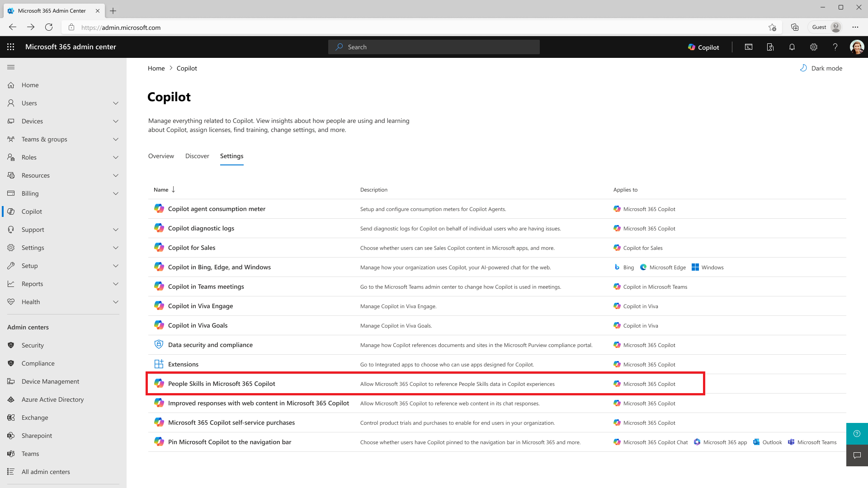Open the Teams admin center icon
Screen dimensions: 868x488
[x=11, y=454]
